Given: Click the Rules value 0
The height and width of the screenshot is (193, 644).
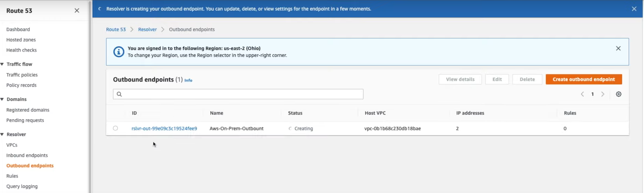Looking at the screenshot, I should click(565, 129).
